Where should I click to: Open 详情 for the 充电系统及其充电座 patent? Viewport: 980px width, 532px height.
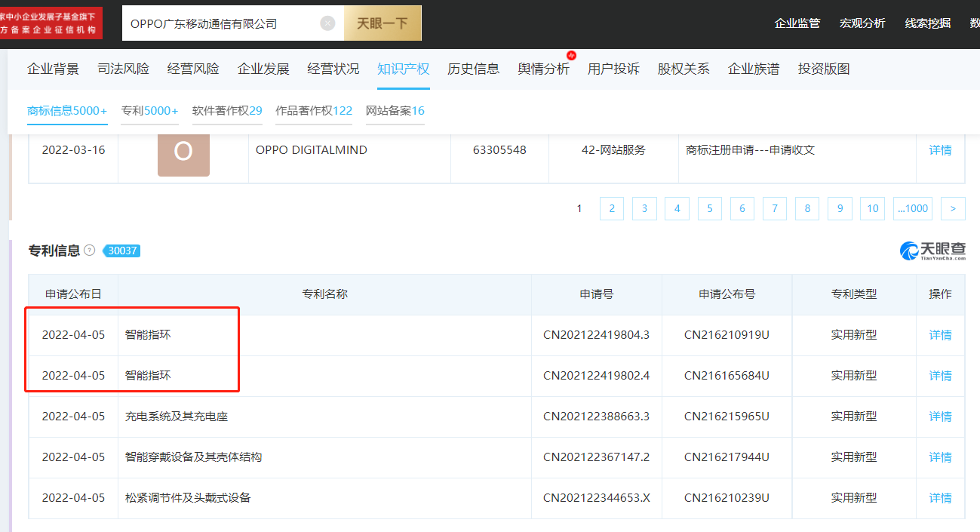(940, 417)
